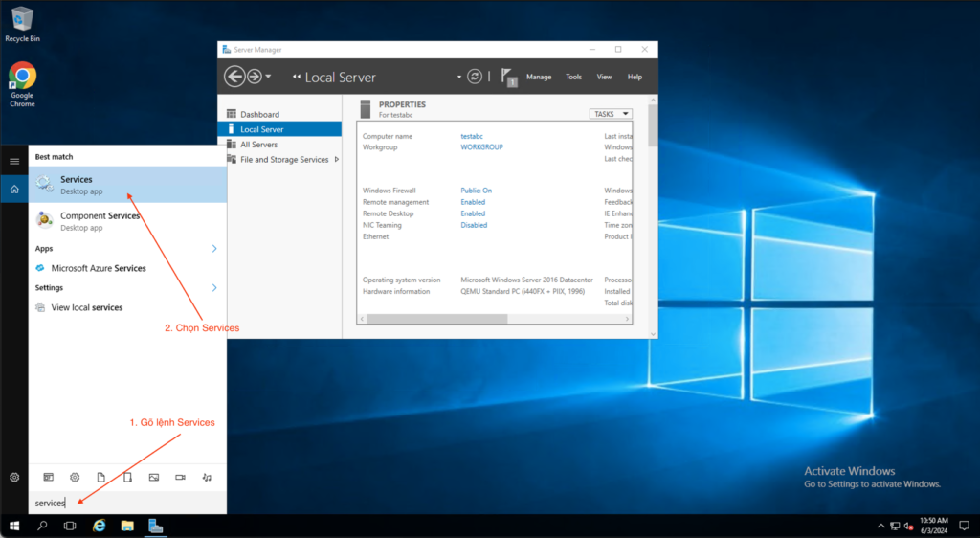Viewport: 980px width, 538px height.
Task: Expand the Apps results category chevron
Action: point(214,249)
